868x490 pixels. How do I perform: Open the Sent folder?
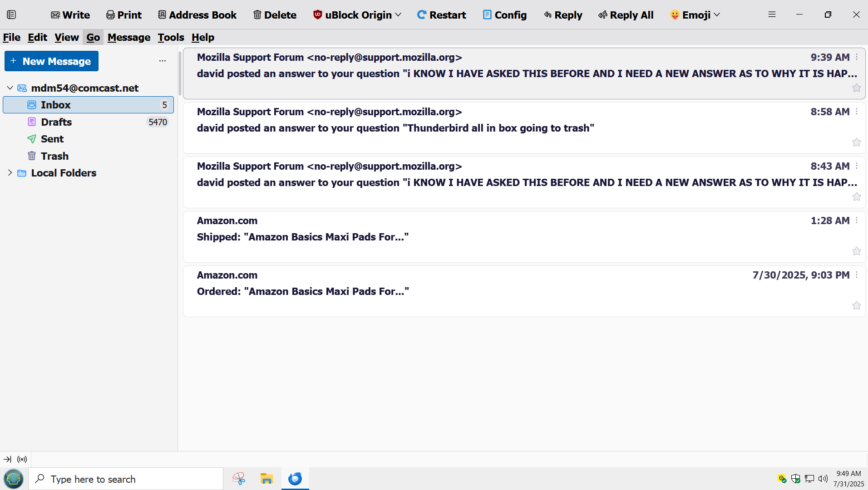pyautogui.click(x=88, y=139)
